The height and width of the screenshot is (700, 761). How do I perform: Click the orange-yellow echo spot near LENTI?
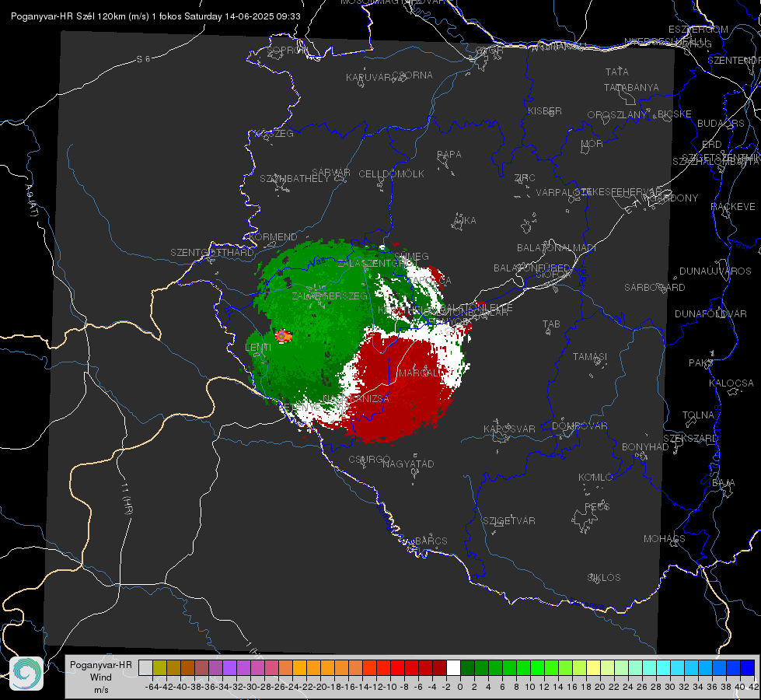point(284,336)
